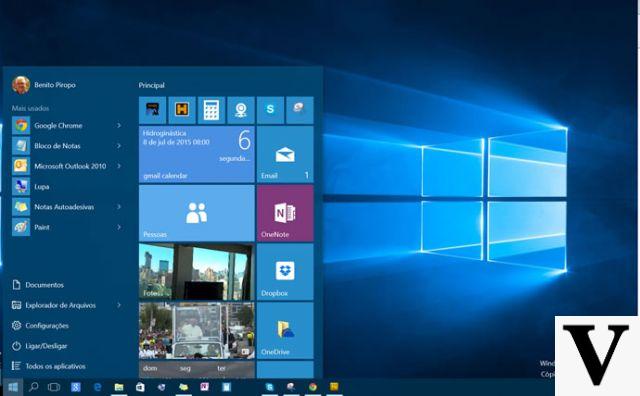Open the Email tile
640x396 pixels.
(285, 154)
